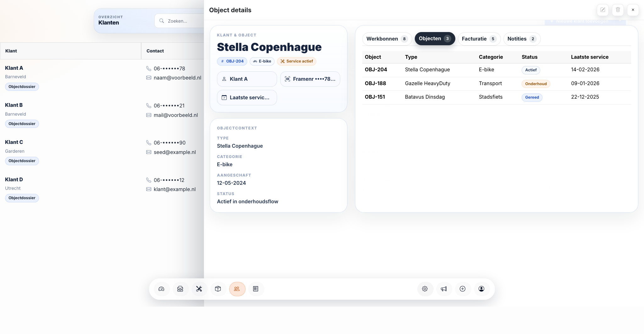Screen dimensions: 644x334
Task: Click the date 22-12-2025
Action: click(585, 97)
